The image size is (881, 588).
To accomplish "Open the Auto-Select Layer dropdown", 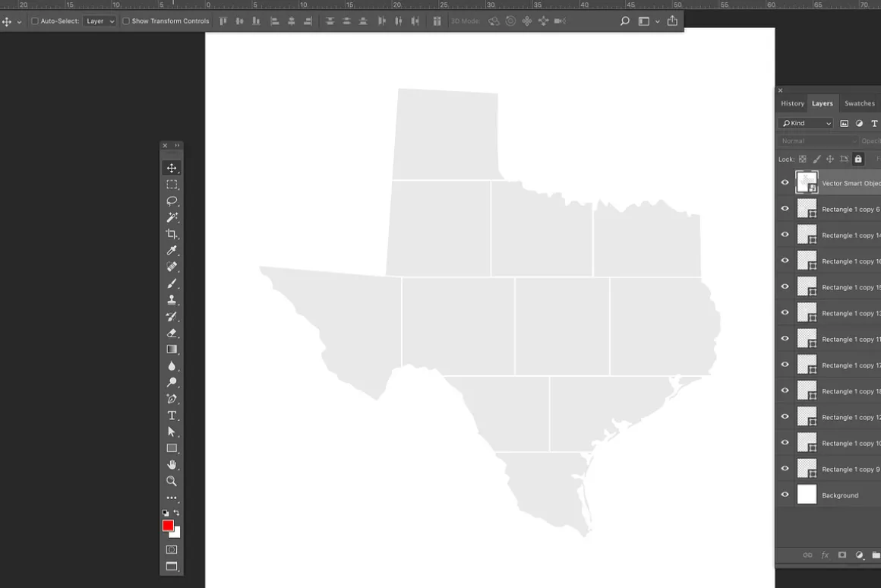I will pos(99,21).
